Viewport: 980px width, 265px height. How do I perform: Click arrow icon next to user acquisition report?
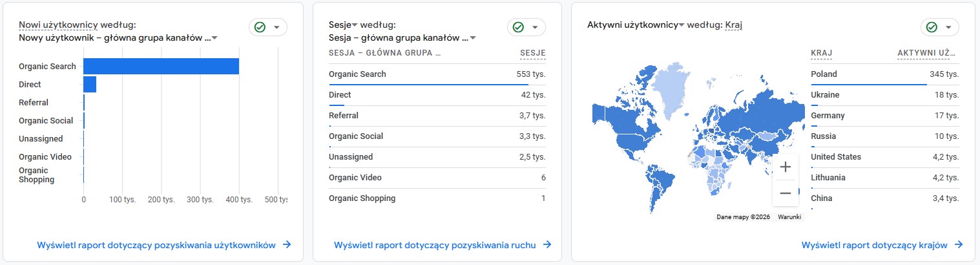pyautogui.click(x=287, y=245)
